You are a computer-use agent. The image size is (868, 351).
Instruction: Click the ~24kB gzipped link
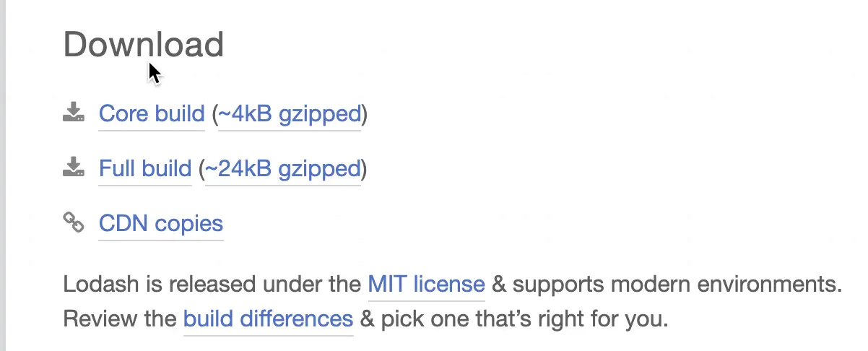(x=282, y=169)
